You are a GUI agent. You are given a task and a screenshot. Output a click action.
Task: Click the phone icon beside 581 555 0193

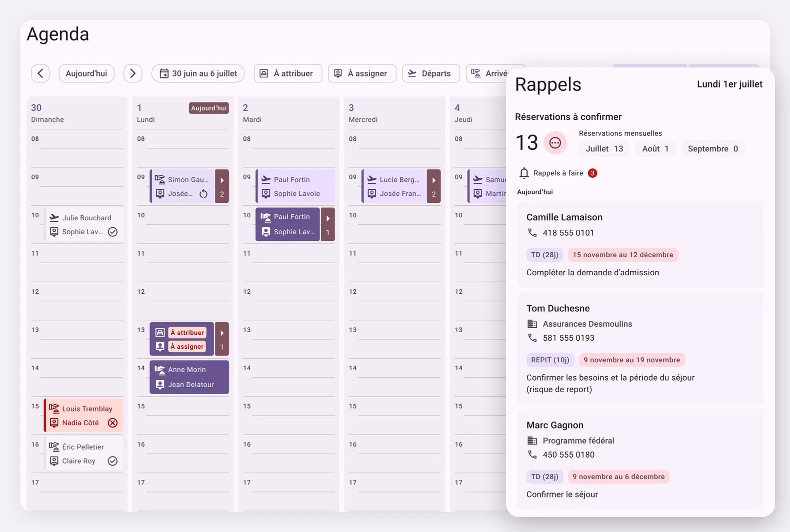(532, 338)
